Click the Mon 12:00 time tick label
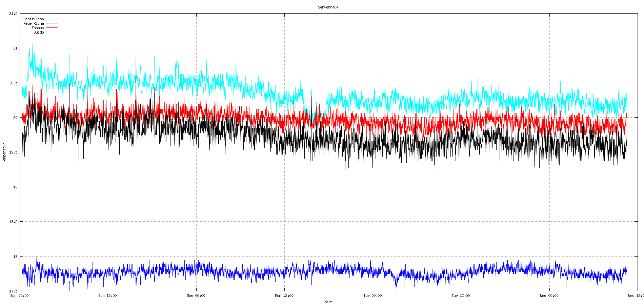Viewport: 644px width, 305px height. (284, 296)
